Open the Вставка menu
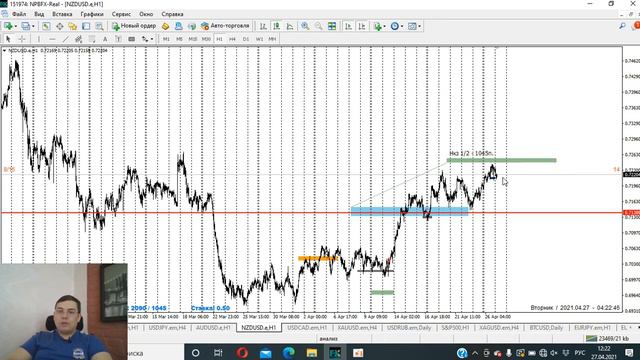Screen dimensions: 640x360 pyautogui.click(x=62, y=14)
